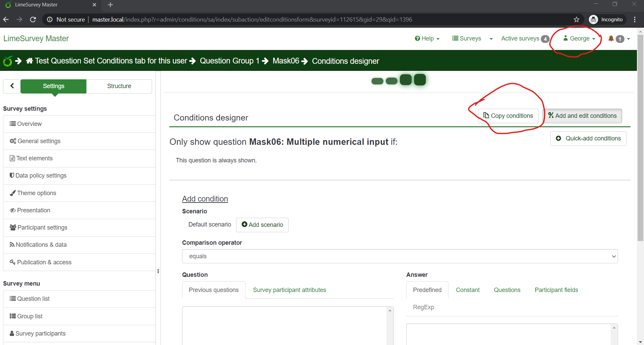Collapse sidebar with left chevron button
The width and height of the screenshot is (644, 345).
pyautogui.click(x=12, y=86)
